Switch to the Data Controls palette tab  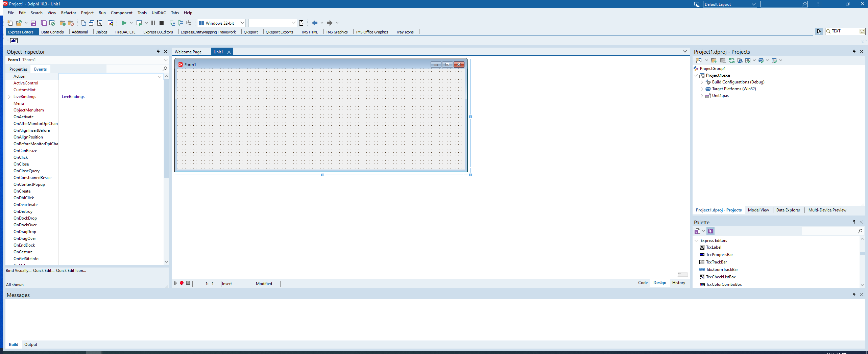pos(52,32)
